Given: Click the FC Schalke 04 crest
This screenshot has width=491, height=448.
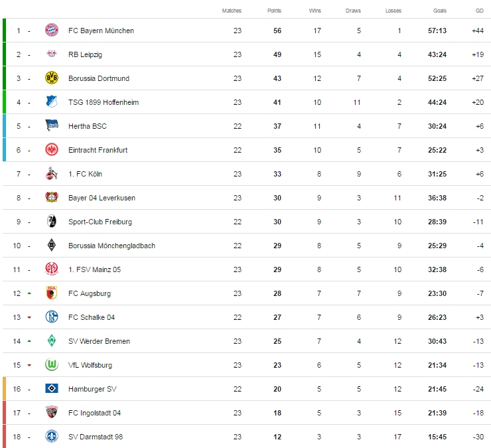Looking at the screenshot, I should (51, 317).
